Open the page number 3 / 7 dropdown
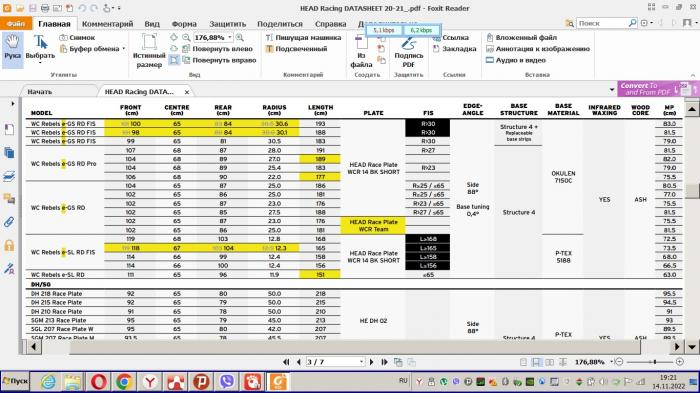This screenshot has height=393, width=700. coord(361,362)
